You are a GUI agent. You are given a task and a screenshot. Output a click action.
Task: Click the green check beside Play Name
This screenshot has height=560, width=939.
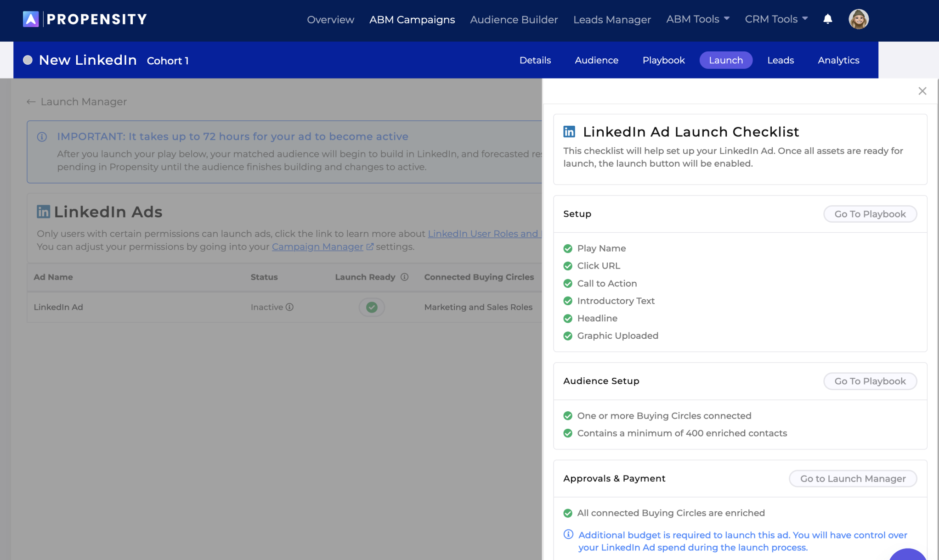tap(568, 248)
